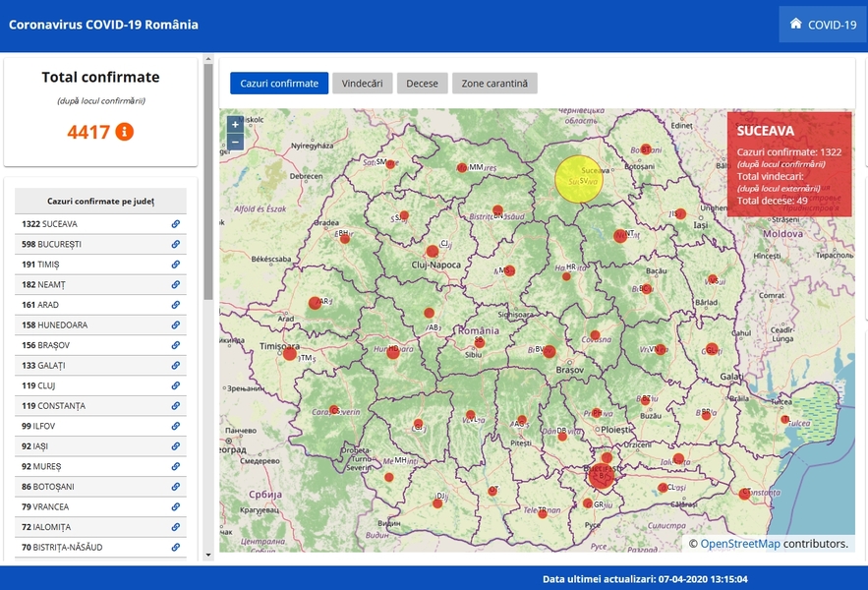Screen dimensions: 868x590
Task: Switch to the Vindecări tab
Action: pyautogui.click(x=362, y=84)
